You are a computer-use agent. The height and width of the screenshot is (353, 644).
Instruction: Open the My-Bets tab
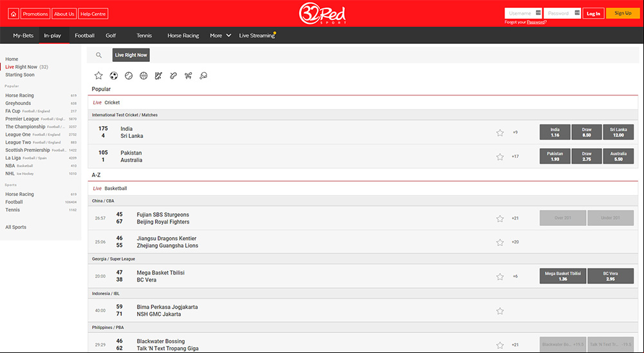point(23,35)
